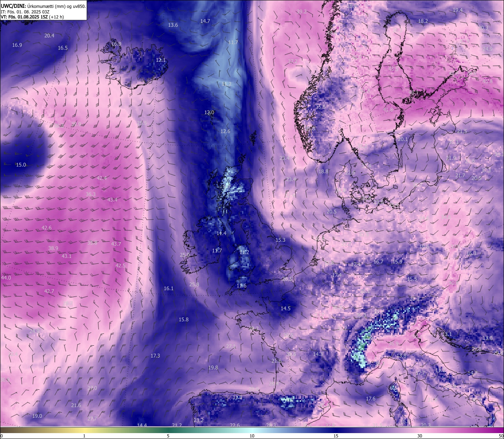The width and height of the screenshot is (504, 439).
Task: Click the 43.1 value label
Action: [x=67, y=256]
